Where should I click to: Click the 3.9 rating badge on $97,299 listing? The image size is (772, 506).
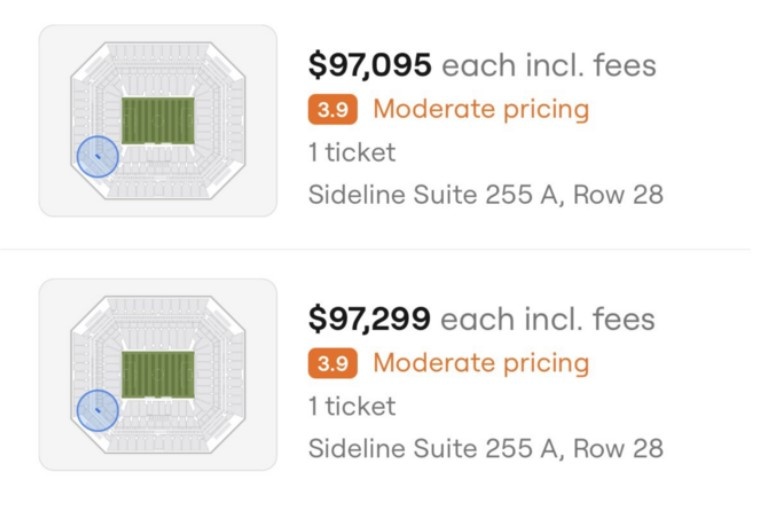pyautogui.click(x=331, y=364)
